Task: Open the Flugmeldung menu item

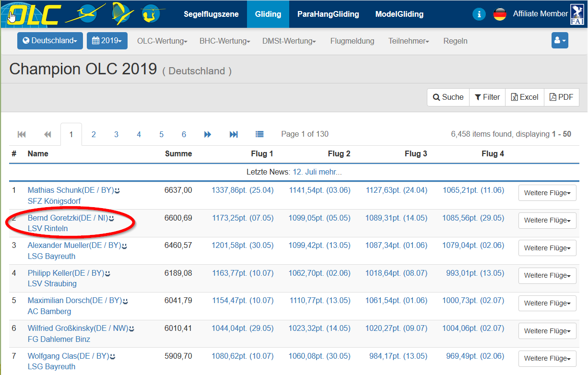Action: [x=352, y=41]
